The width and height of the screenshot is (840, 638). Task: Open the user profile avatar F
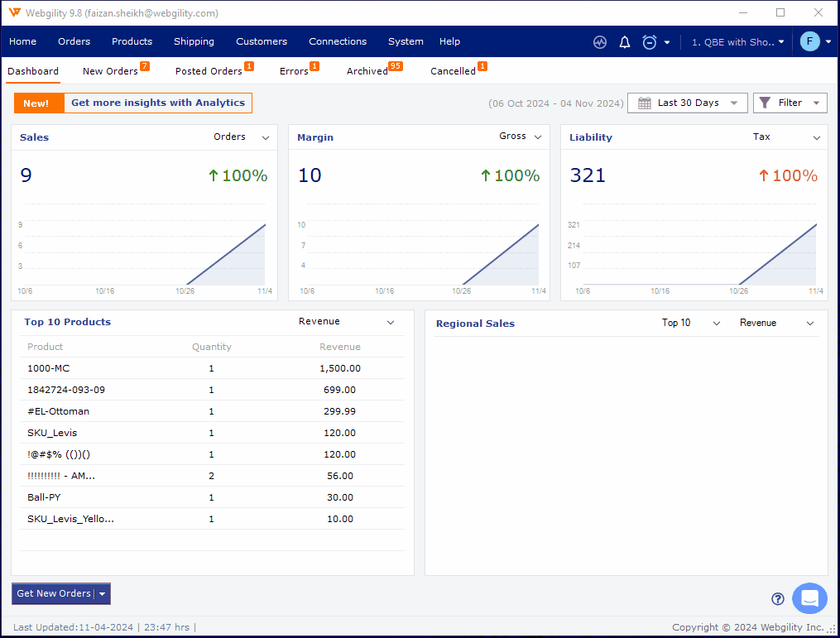[x=809, y=41]
